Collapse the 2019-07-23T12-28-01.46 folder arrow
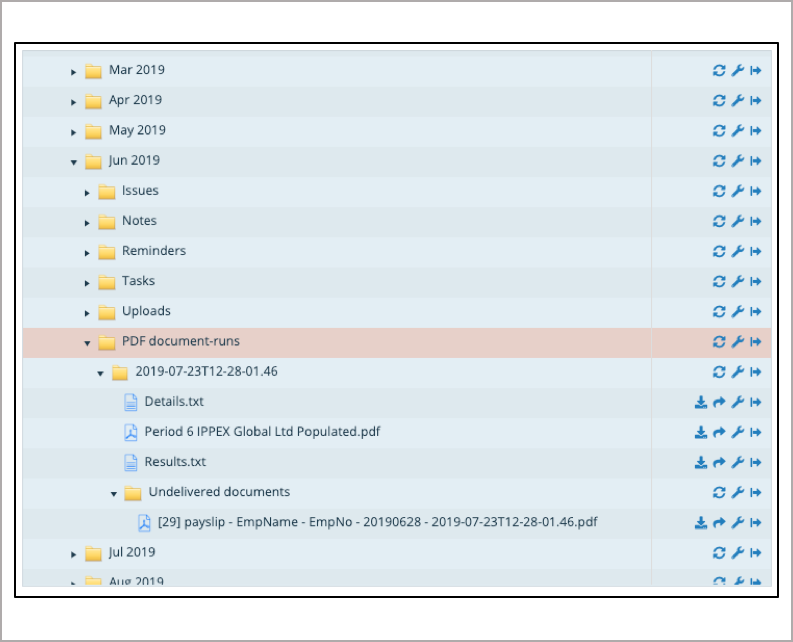This screenshot has width=793, height=642. 100,373
